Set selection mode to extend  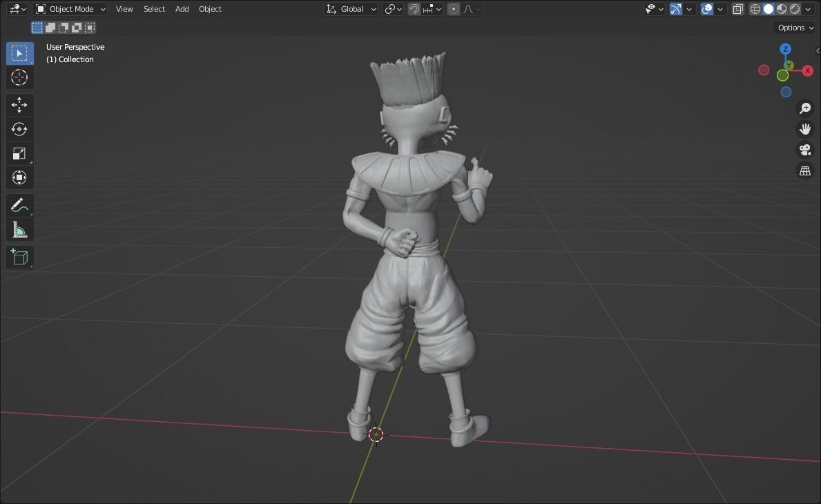pyautogui.click(x=50, y=27)
